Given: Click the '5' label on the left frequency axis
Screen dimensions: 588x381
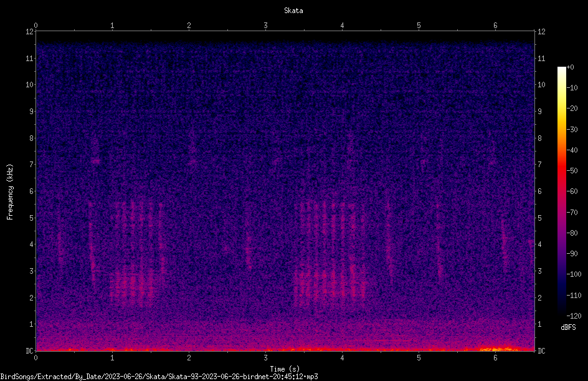Looking at the screenshot, I should (31, 218).
